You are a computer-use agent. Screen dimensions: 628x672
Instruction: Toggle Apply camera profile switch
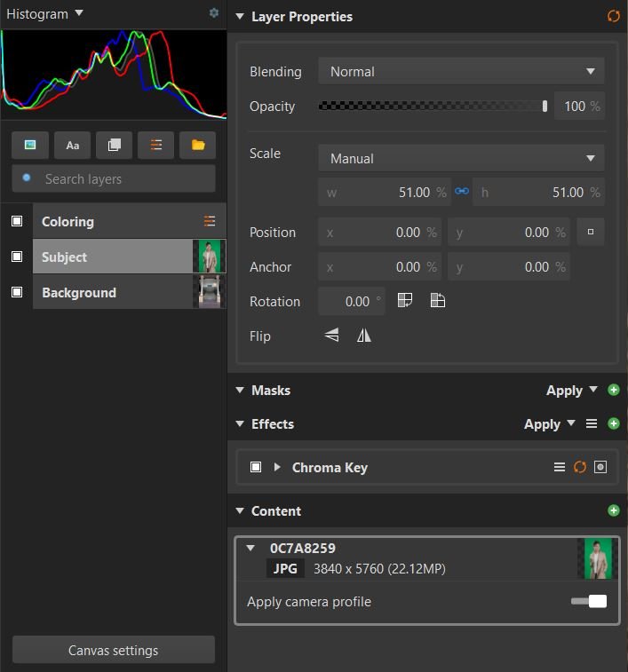[x=589, y=601]
